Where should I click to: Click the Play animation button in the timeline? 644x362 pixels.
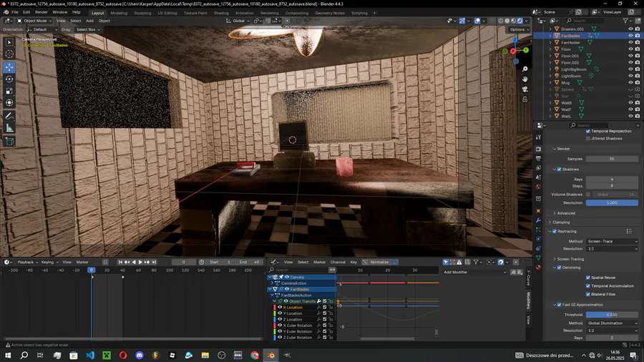point(140,262)
